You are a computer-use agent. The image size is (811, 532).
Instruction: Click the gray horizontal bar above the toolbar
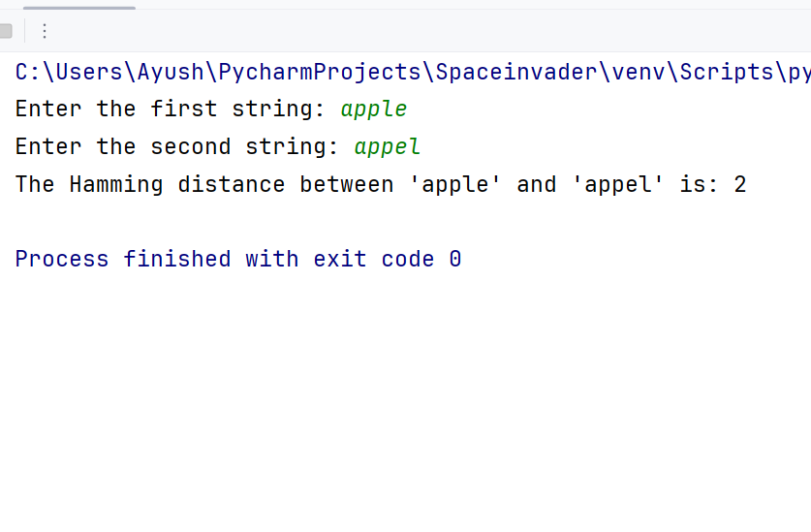(x=79, y=8)
